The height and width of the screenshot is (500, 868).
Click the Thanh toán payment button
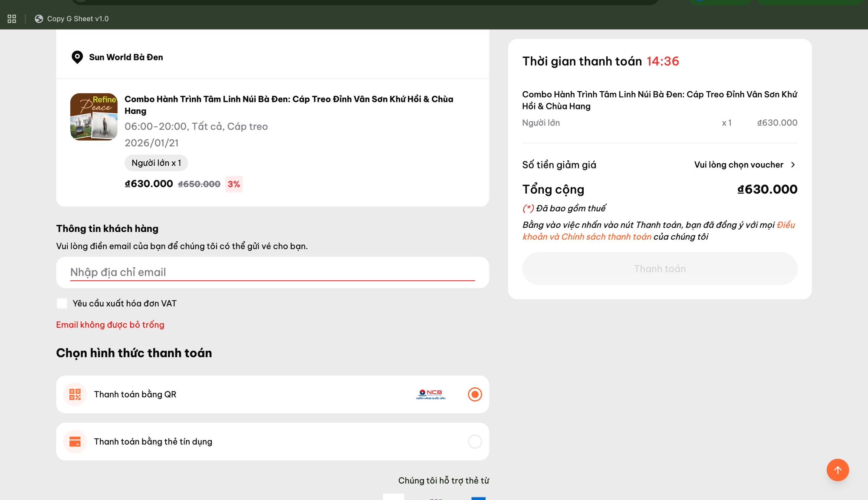pos(659,269)
